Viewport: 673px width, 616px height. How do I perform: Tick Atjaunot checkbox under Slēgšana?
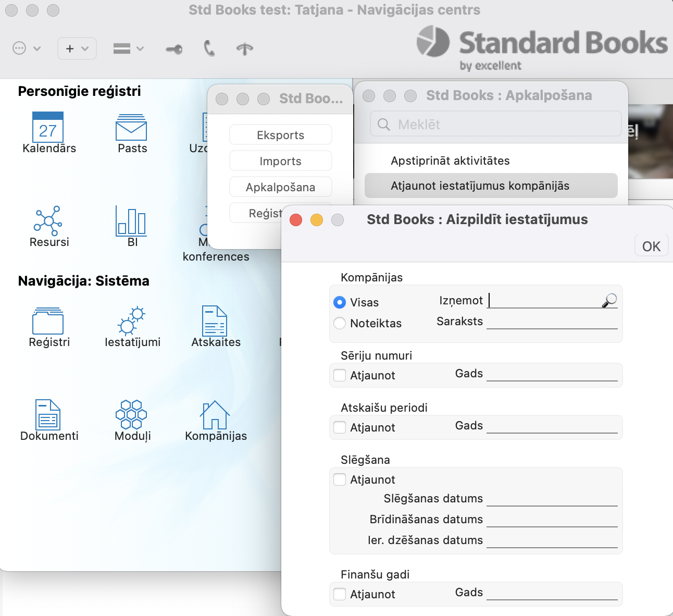(340, 479)
